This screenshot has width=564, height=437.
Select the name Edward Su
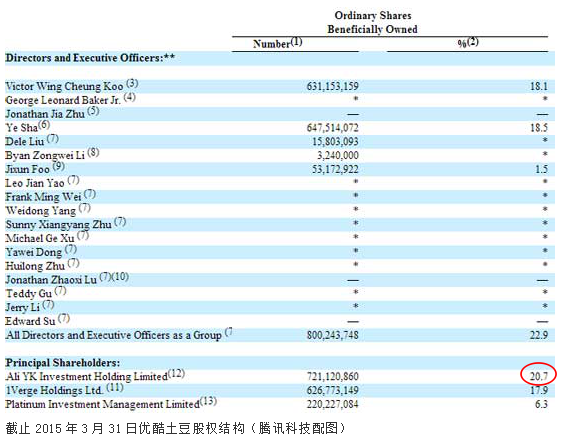[x=30, y=321]
